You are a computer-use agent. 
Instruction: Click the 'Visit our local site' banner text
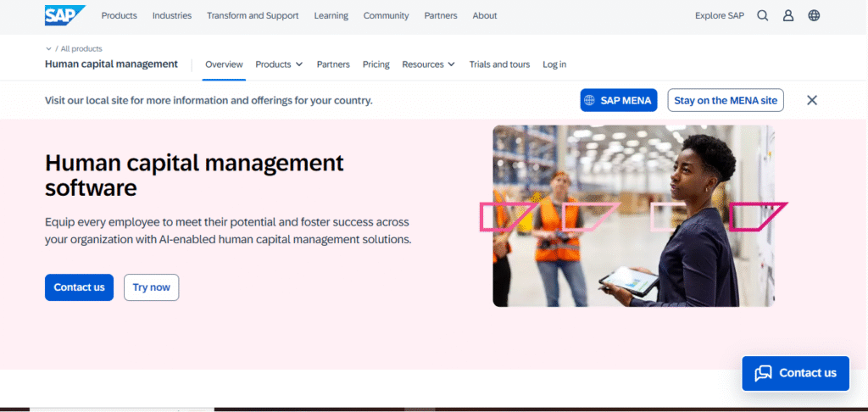pyautogui.click(x=209, y=100)
